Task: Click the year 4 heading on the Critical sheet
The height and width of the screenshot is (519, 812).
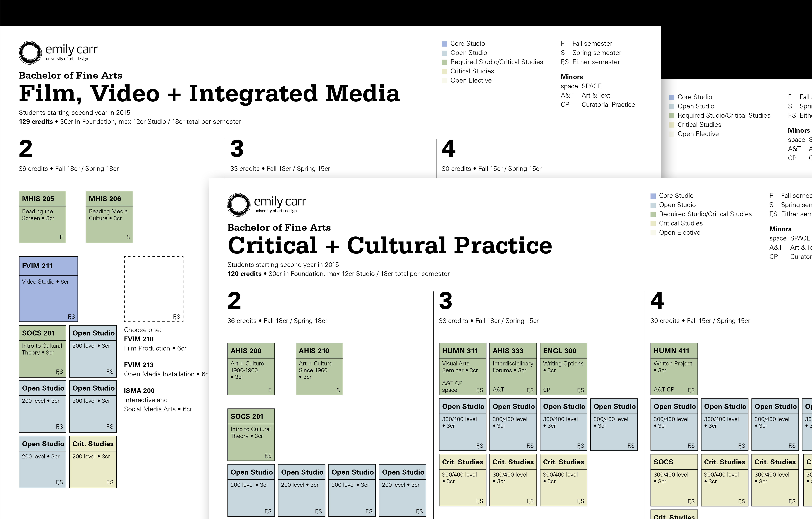Action: 657,301
